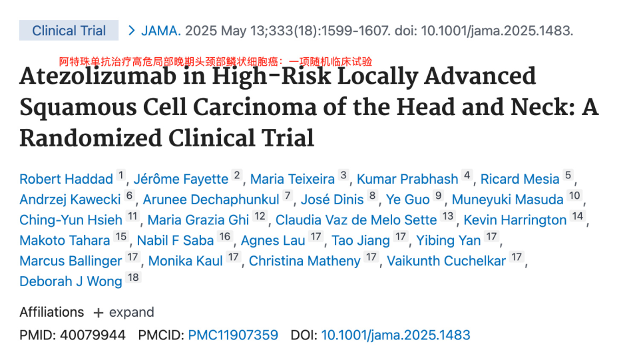Image resolution: width=639 pixels, height=364 pixels.
Task: Open Claudia Vaz de Melo Sette's page
Action: pos(356,220)
